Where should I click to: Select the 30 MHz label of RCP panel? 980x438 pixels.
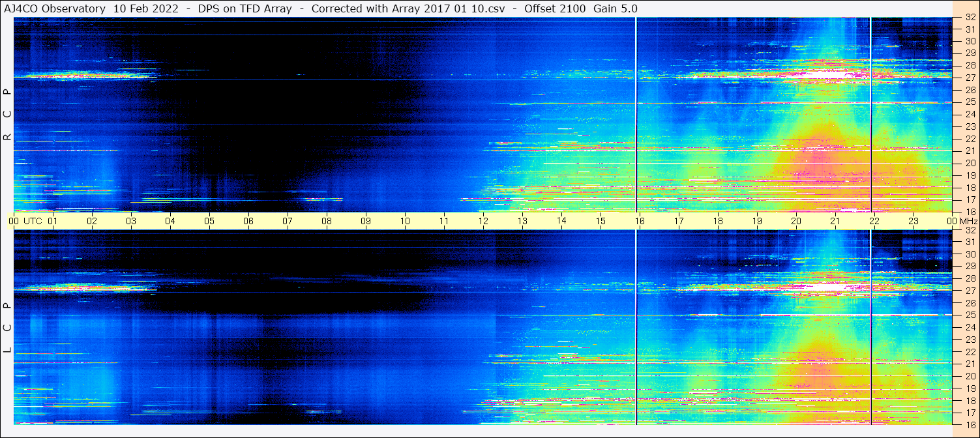[970, 41]
